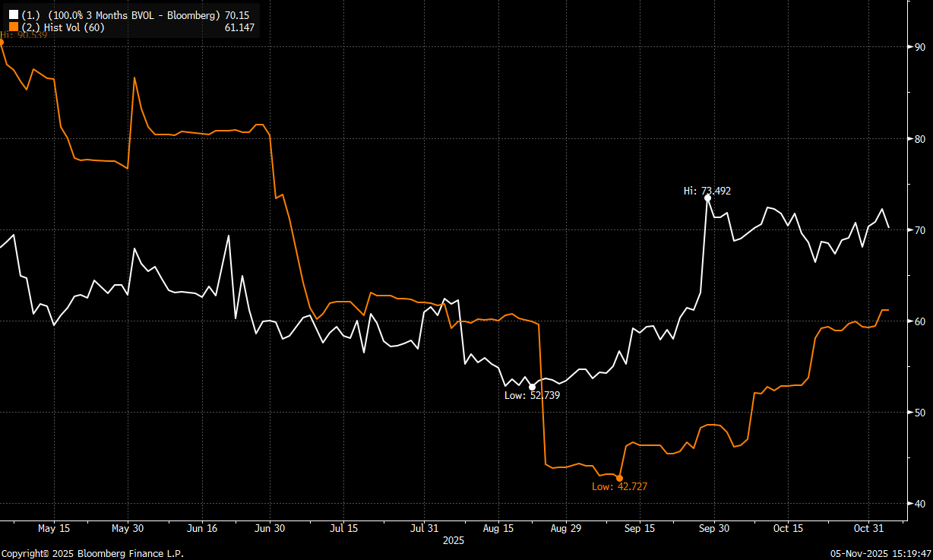The width and height of the screenshot is (933, 560).
Task: Click the Jun 16 date axis label
Action: [202, 528]
